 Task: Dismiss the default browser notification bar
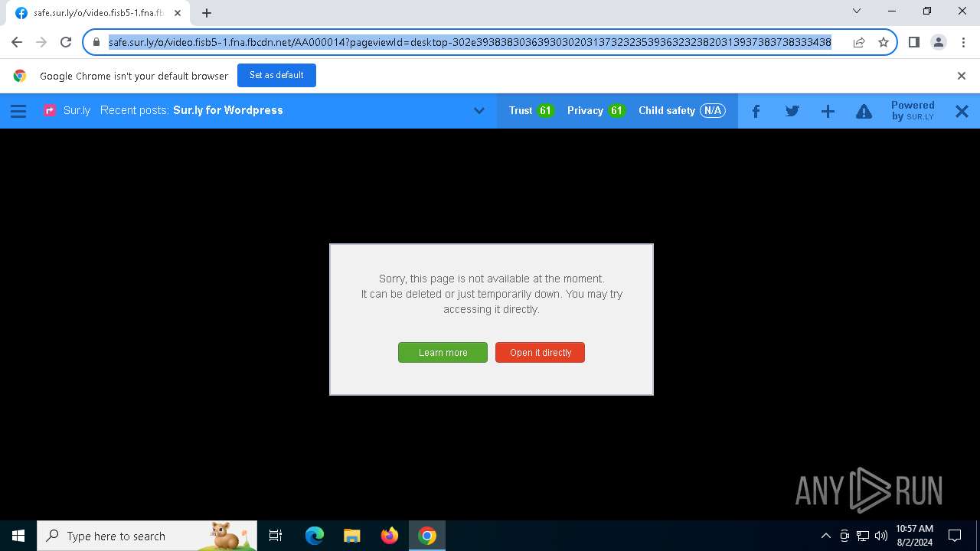962,76
